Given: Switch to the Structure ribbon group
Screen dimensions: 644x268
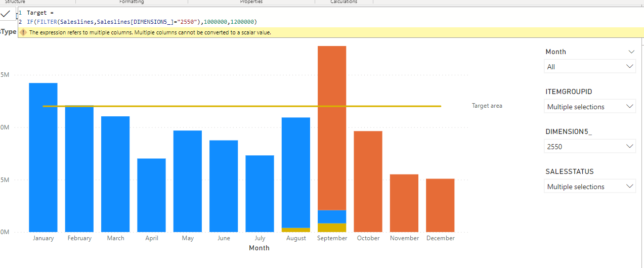Looking at the screenshot, I should [15, 2].
